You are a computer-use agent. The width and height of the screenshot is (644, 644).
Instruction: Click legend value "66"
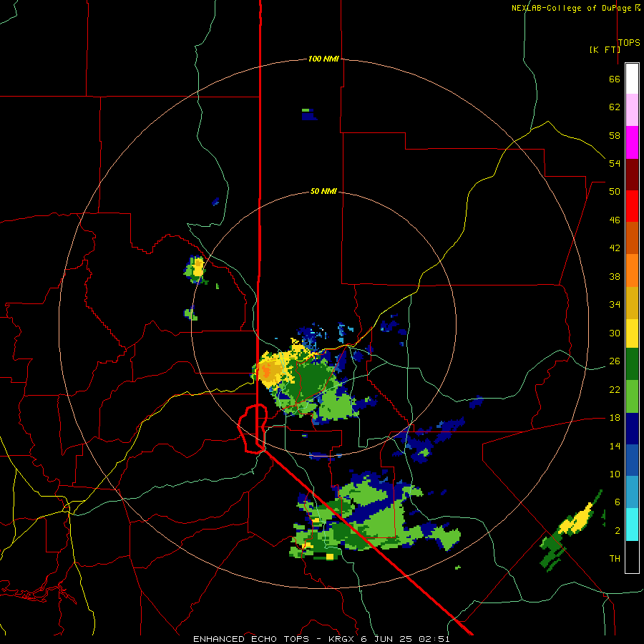615,79
